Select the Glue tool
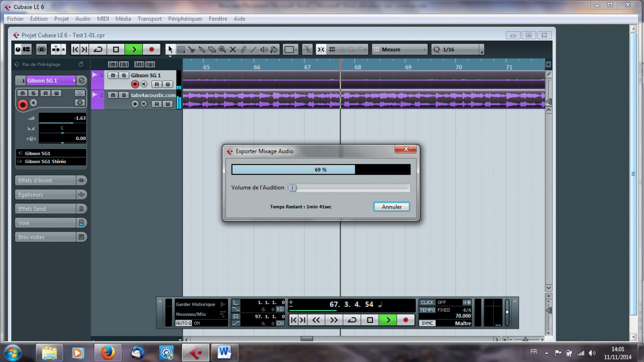644x362 pixels. pos(202,49)
